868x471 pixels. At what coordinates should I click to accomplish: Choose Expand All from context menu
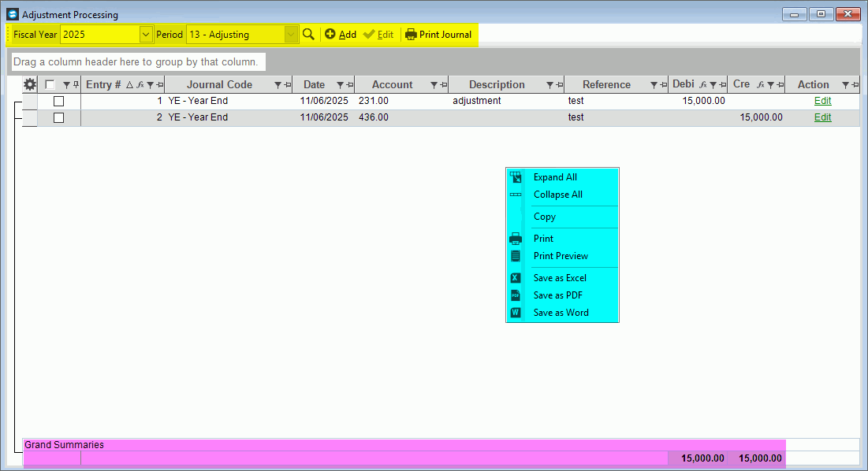point(555,177)
